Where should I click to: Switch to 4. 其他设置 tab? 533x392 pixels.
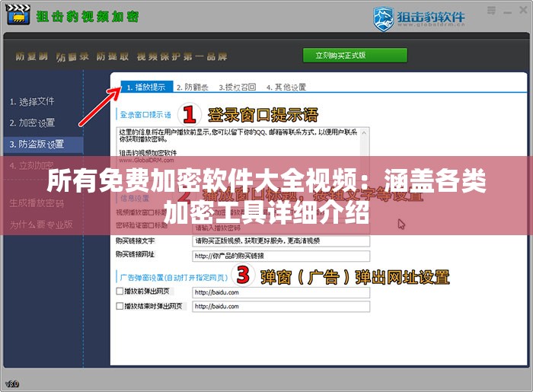[286, 88]
